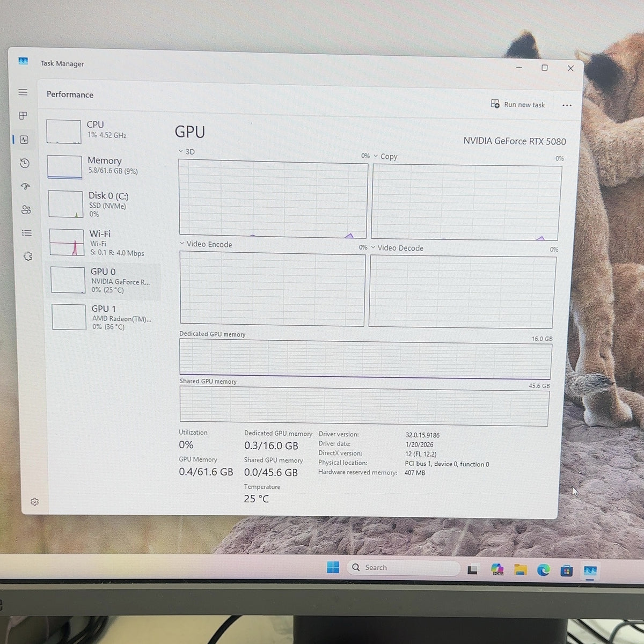This screenshot has width=644, height=644.
Task: Open the Windows Start menu
Action: [333, 567]
